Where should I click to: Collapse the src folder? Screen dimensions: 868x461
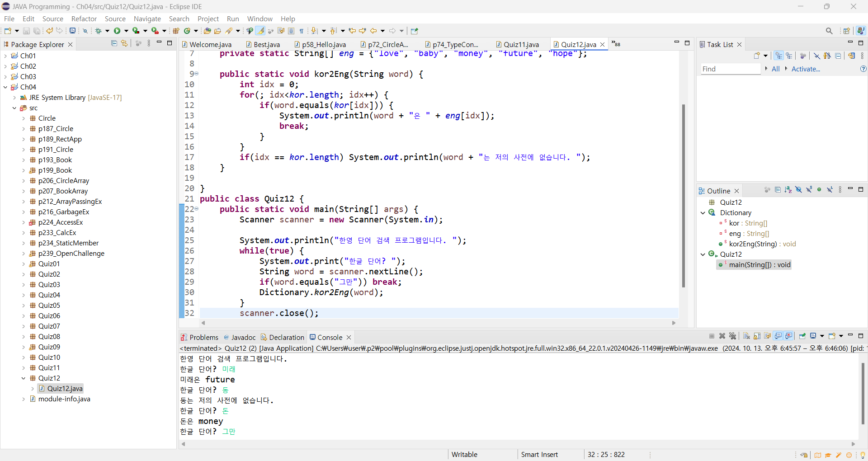coord(14,108)
